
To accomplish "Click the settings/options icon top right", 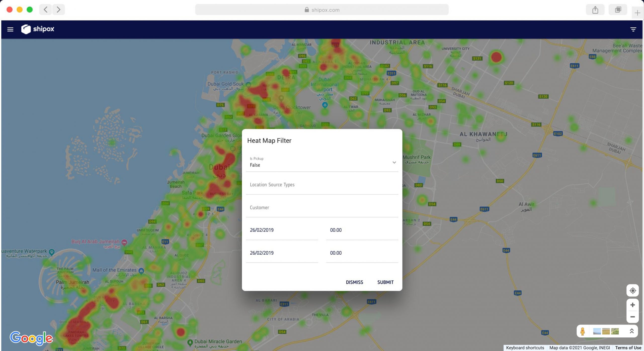I will coord(634,29).
